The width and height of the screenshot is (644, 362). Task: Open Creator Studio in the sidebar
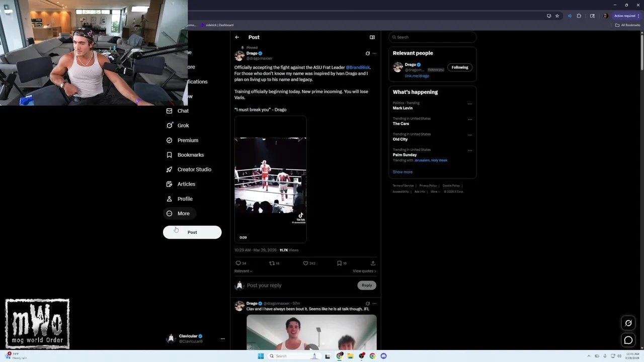(189, 169)
